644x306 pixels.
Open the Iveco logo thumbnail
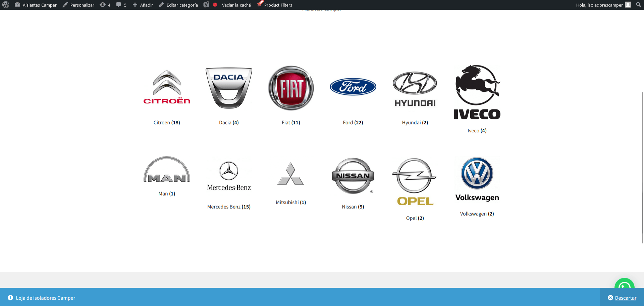[477, 92]
